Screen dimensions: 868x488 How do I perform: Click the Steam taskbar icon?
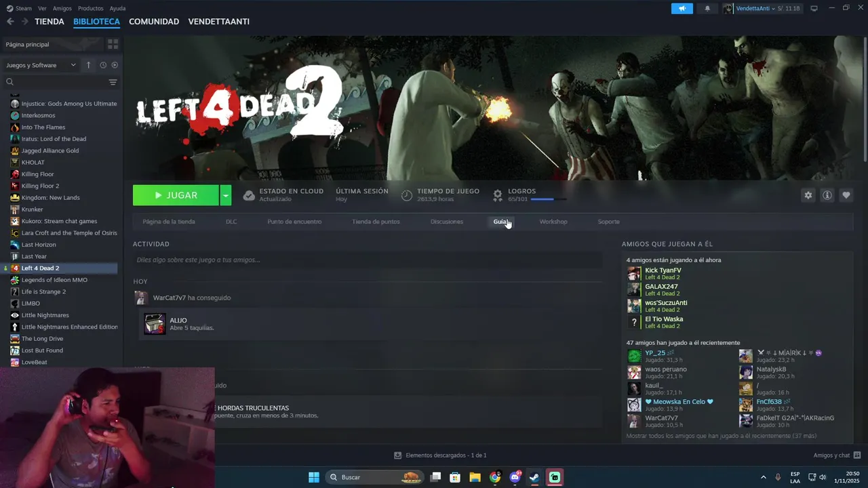(x=534, y=477)
